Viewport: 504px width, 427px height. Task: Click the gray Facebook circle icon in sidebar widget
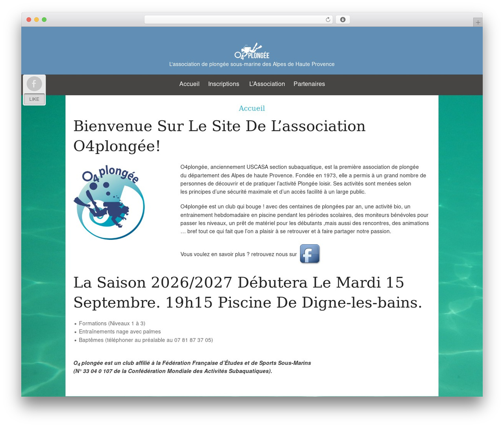click(34, 84)
